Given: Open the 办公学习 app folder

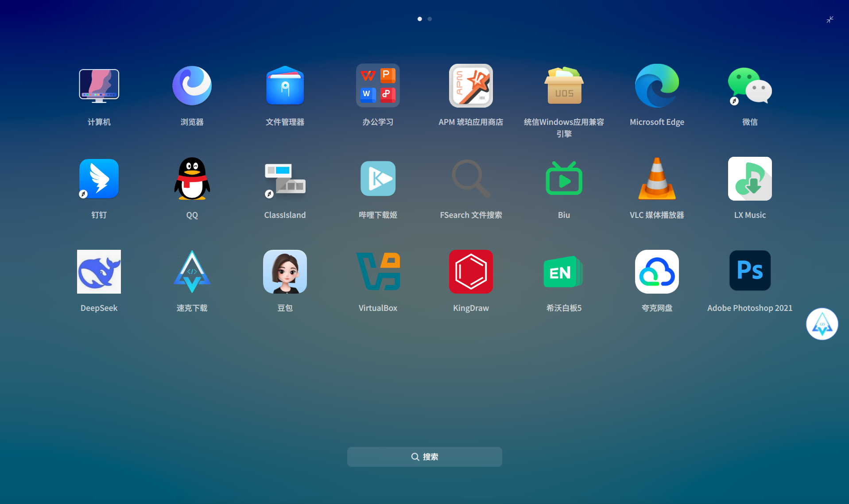Looking at the screenshot, I should point(378,85).
